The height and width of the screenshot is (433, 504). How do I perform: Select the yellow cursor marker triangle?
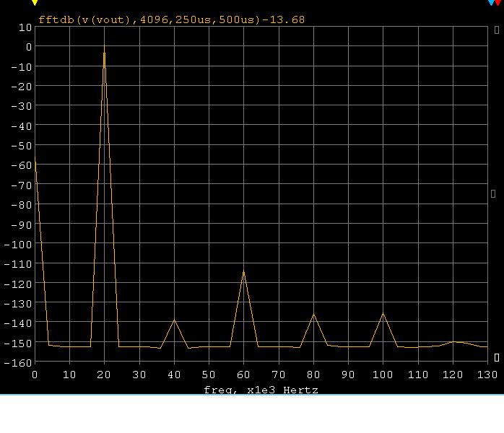click(35, 3)
